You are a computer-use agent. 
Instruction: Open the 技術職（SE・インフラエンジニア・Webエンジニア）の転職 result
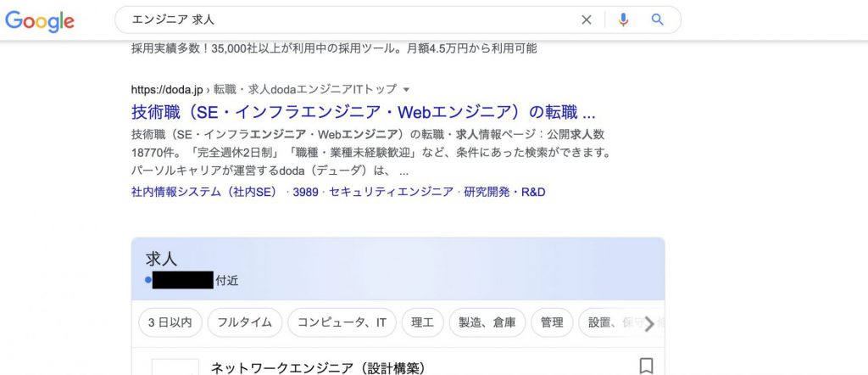363,113
